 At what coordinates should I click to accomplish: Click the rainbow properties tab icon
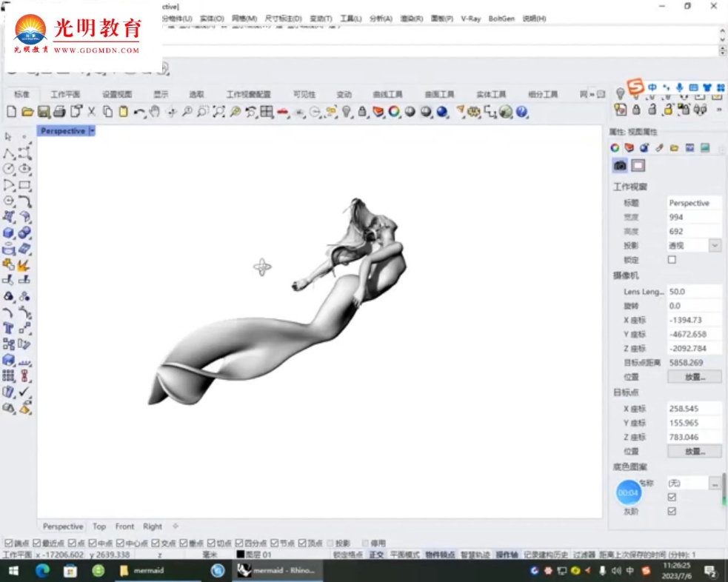613,147
